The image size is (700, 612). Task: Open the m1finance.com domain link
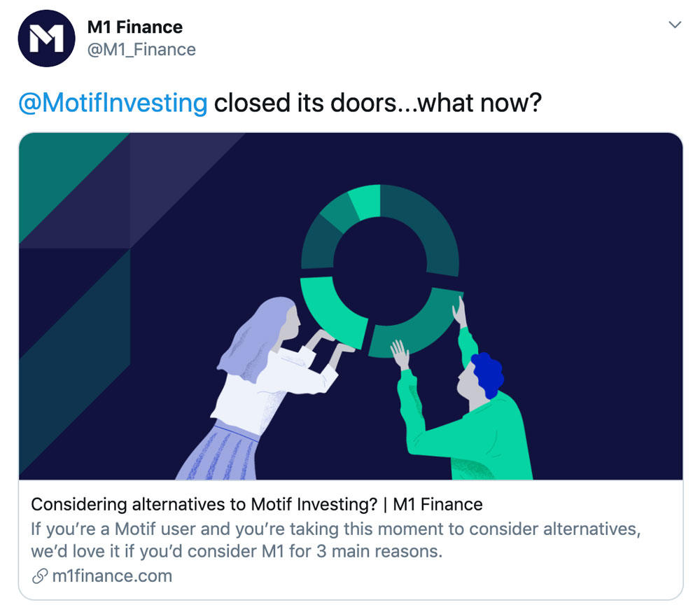click(x=112, y=576)
